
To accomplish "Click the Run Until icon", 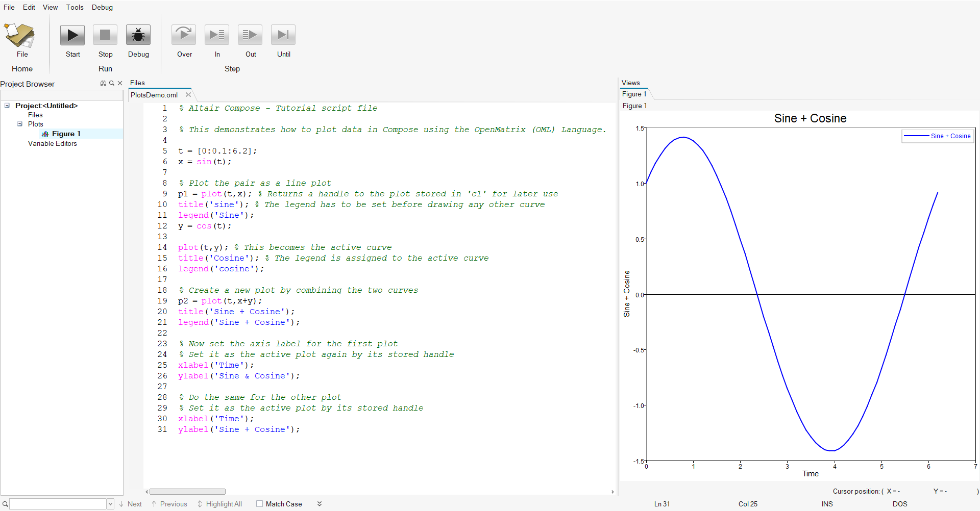I will point(283,35).
